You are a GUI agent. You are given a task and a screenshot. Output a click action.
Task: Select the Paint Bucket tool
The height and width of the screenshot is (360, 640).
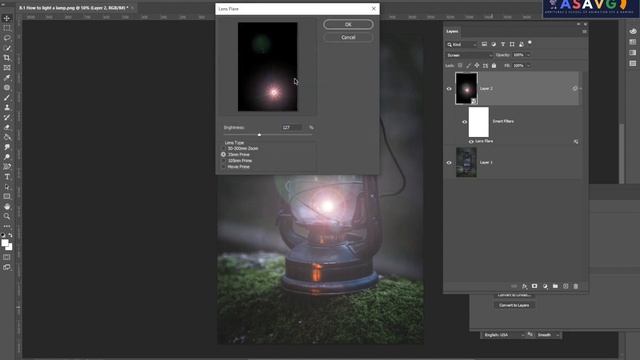click(x=7, y=137)
